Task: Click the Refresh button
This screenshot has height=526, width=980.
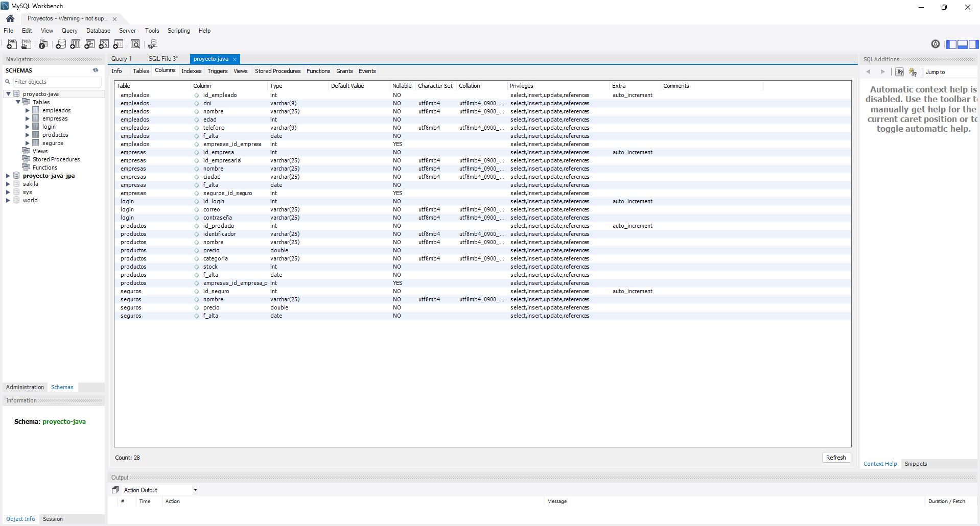Action: [836, 458]
